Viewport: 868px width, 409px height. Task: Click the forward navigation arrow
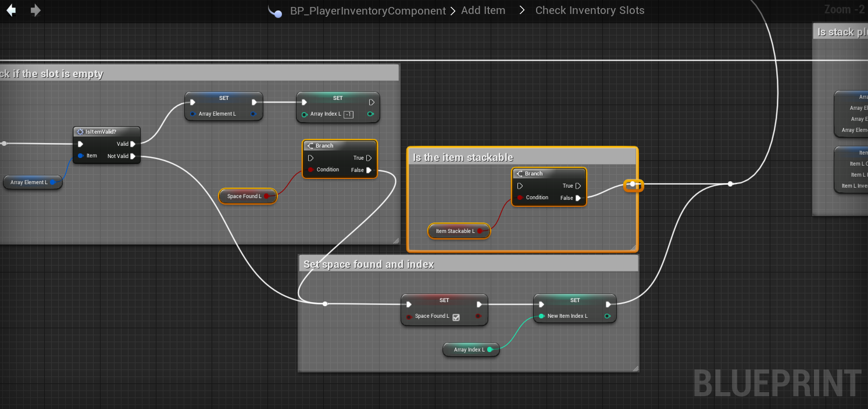click(x=35, y=10)
